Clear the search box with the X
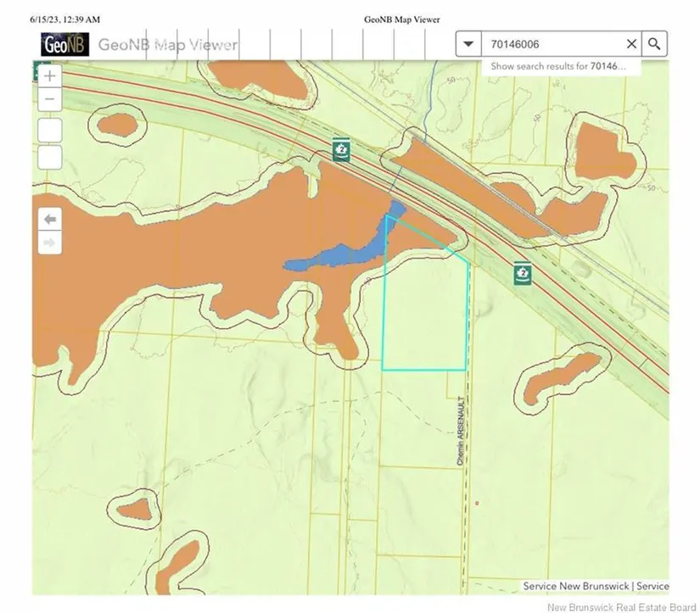This screenshot has width=700, height=613. point(631,44)
